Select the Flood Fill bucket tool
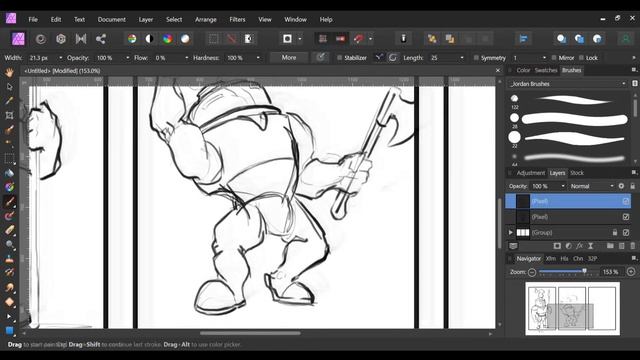The width and height of the screenshot is (640, 360). coord(9,173)
